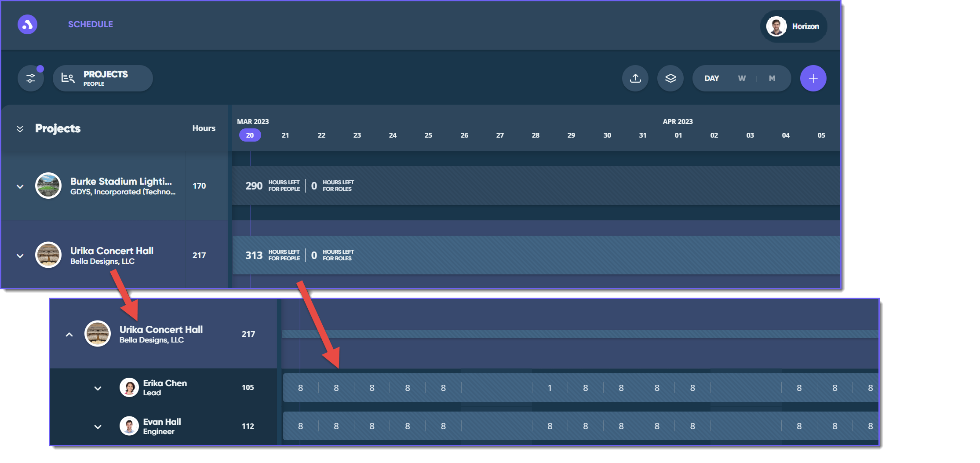Click the purple plus add button

point(813,78)
